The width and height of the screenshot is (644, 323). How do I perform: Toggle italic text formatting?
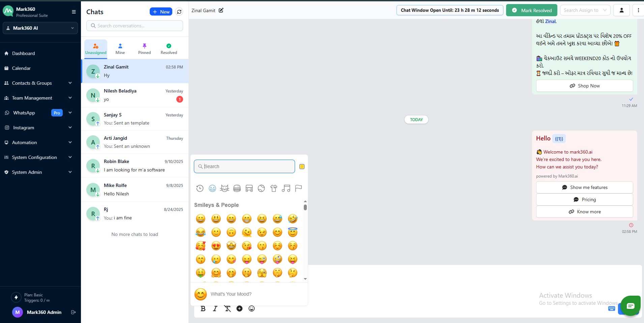215,308
